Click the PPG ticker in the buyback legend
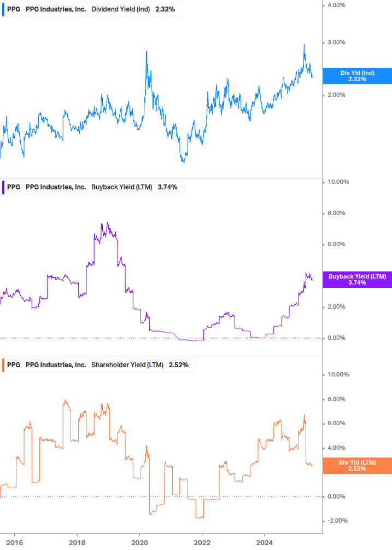Viewport: 392px width, 550px height. [14, 187]
